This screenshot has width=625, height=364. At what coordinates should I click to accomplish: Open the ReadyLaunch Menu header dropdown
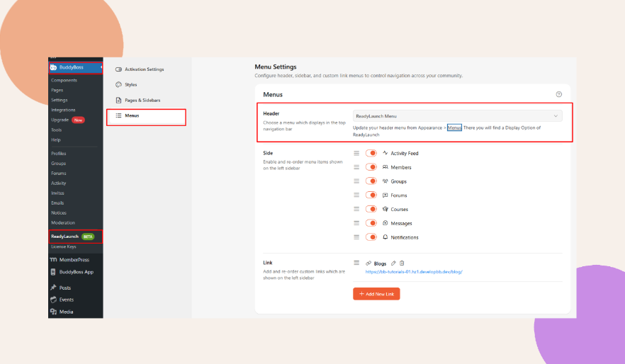[x=457, y=115]
